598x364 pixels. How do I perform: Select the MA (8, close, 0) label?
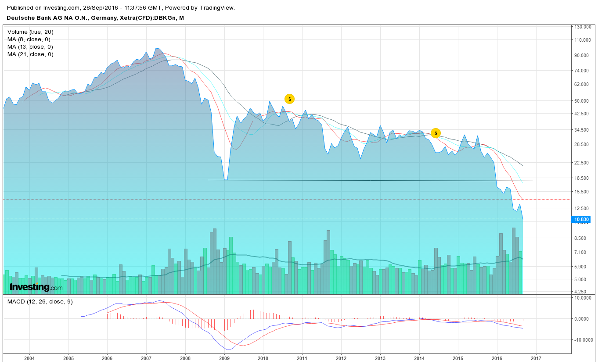tap(29, 39)
